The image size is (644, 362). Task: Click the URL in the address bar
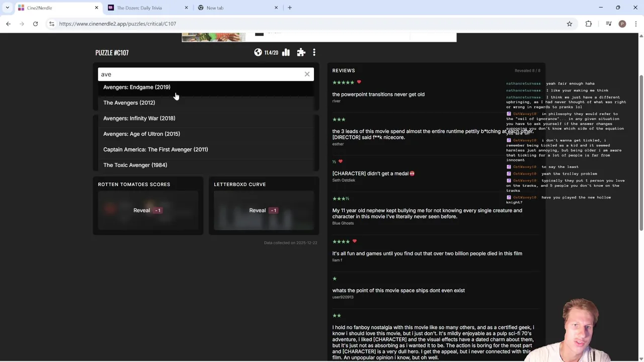pyautogui.click(x=118, y=24)
